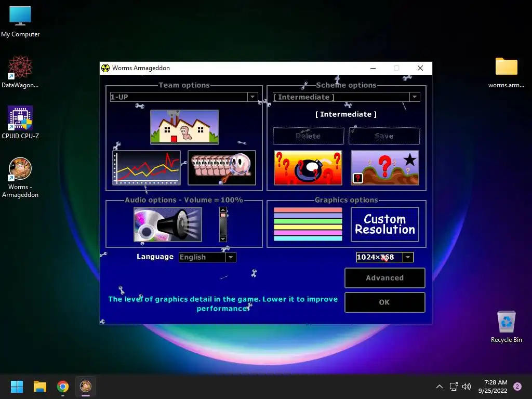This screenshot has height=399, width=532.
Task: Open the DataWagon desktop shortcut
Action: [x=20, y=72]
